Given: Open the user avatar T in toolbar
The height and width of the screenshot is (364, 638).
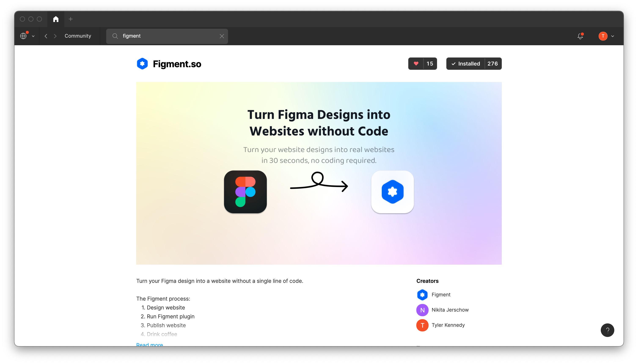Looking at the screenshot, I should click(603, 36).
